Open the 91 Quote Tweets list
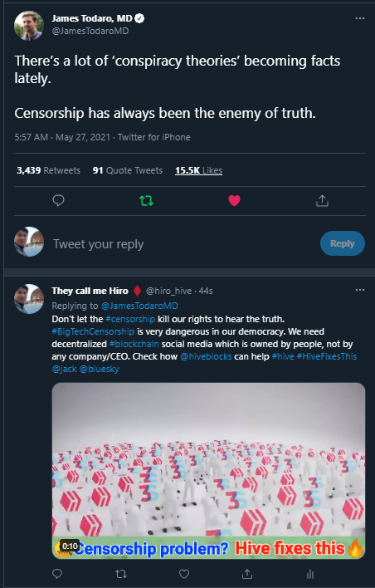375x588 pixels. (128, 170)
